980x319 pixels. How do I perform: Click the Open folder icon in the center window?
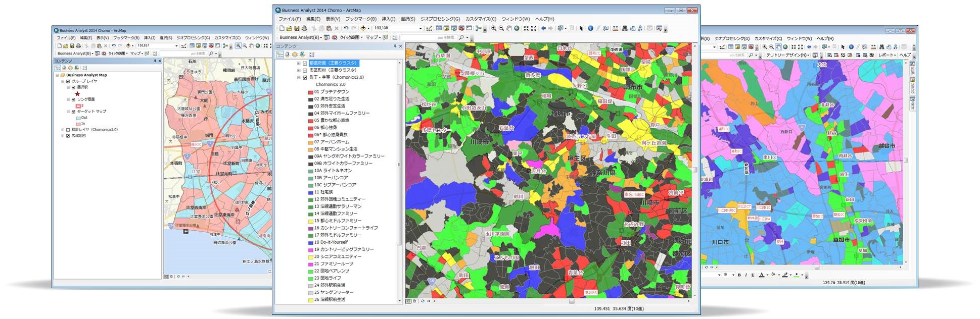289,28
